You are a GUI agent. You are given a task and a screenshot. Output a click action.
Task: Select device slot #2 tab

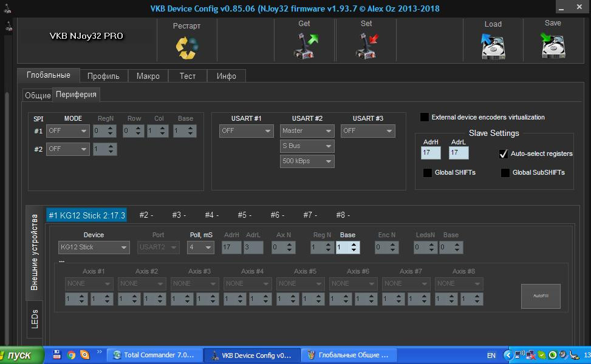[x=146, y=215]
